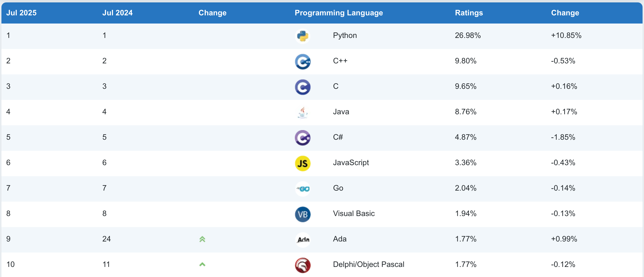
Task: Click the Delphi helmet logo icon
Action: [303, 265]
